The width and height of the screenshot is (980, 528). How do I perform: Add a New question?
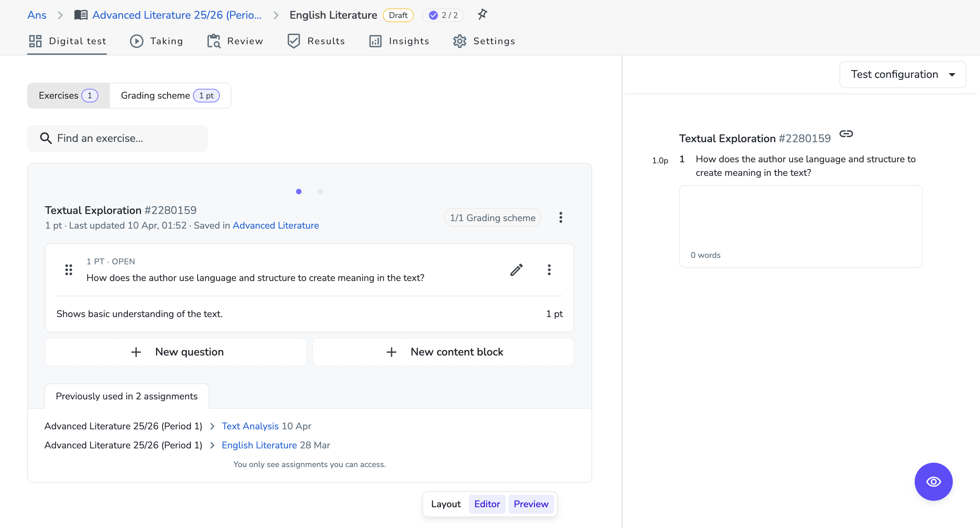[x=176, y=352]
